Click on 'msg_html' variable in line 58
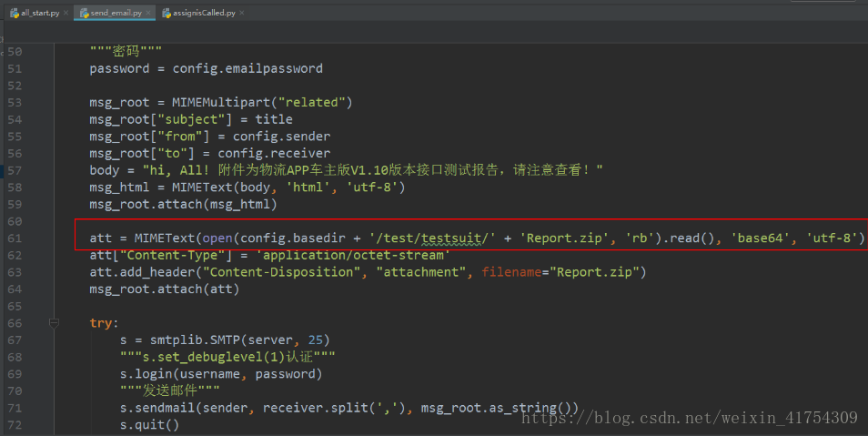The width and height of the screenshot is (868, 436). [119, 188]
